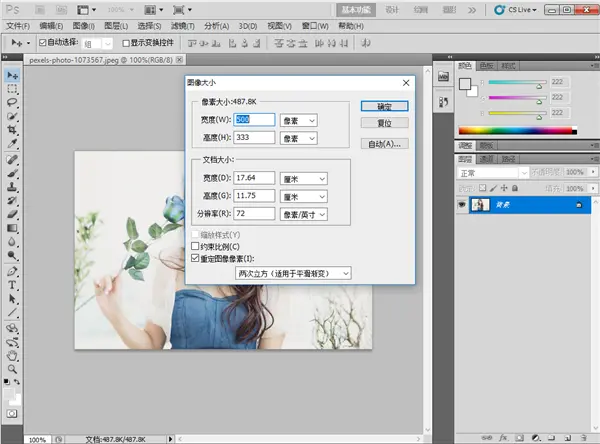This screenshot has width=600, height=444.
Task: Select the Rectangular Marquee tool
Action: (12, 89)
